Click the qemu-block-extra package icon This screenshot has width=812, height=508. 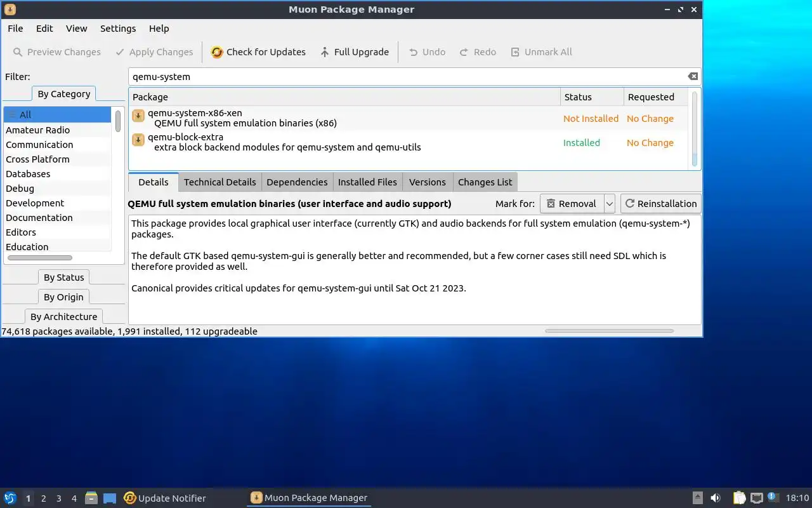click(138, 140)
